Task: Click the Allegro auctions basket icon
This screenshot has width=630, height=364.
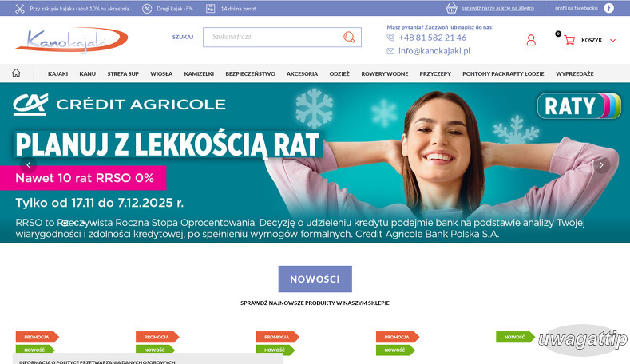Action: (x=452, y=8)
